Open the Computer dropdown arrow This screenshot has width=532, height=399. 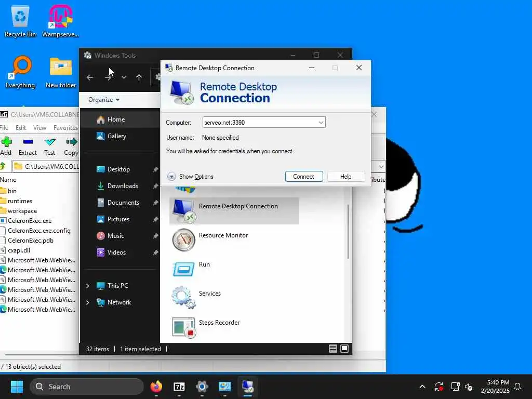point(321,123)
